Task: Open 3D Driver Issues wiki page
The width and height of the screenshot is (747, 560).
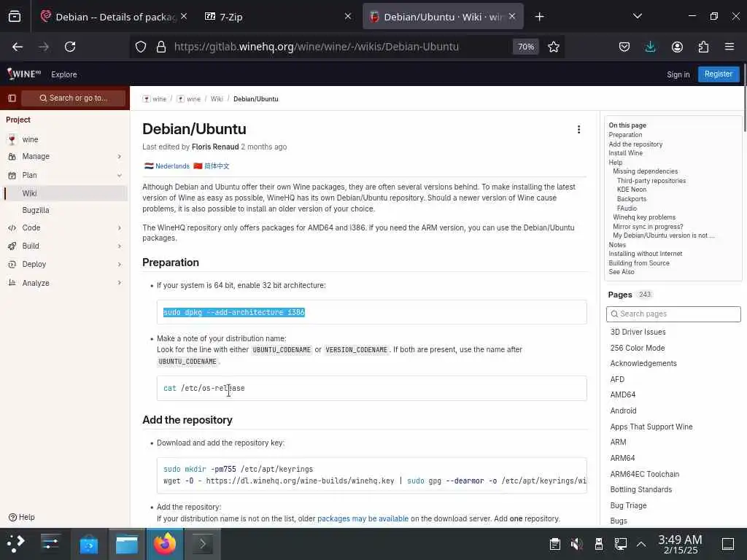Action: tap(638, 332)
